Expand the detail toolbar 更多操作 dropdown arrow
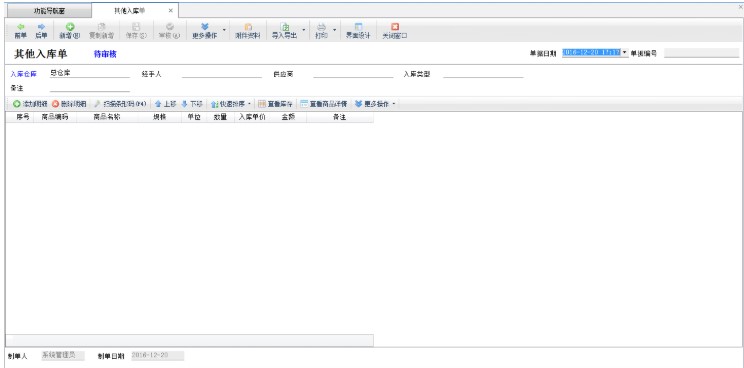744x368 pixels. tap(393, 104)
